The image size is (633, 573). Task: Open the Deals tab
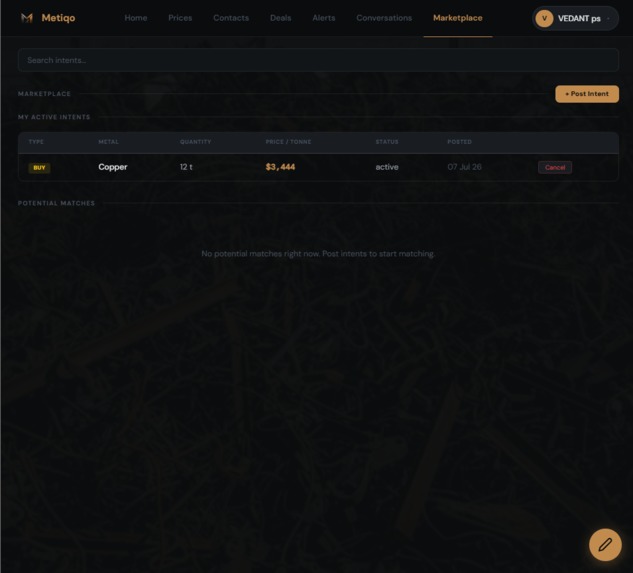[281, 18]
